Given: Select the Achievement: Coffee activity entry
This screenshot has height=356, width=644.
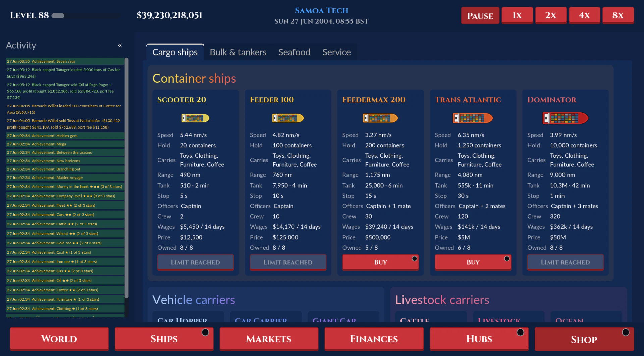Looking at the screenshot, I should [x=65, y=290].
